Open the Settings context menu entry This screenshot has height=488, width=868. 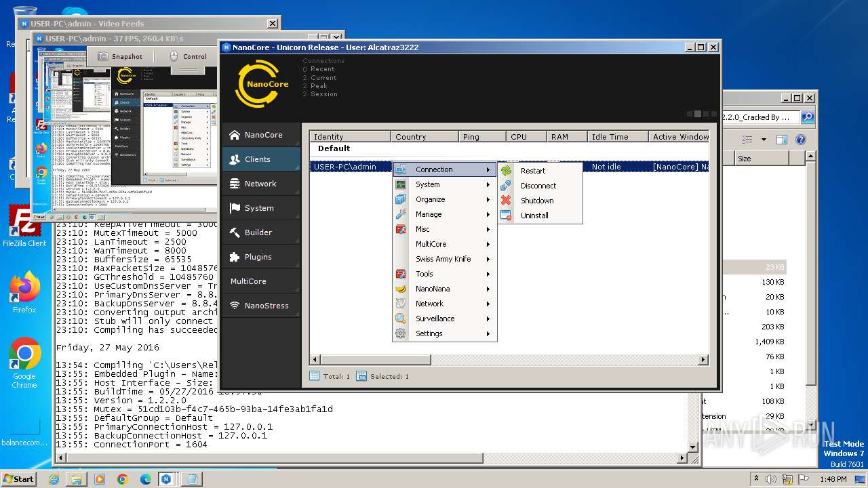[444, 333]
